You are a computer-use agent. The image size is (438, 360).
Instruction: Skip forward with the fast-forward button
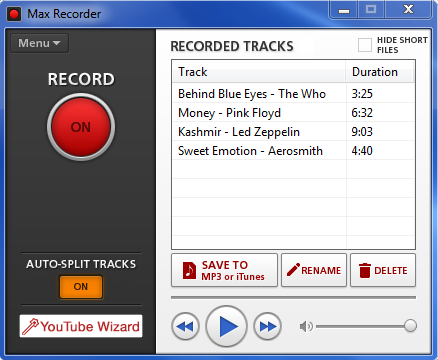point(267,327)
